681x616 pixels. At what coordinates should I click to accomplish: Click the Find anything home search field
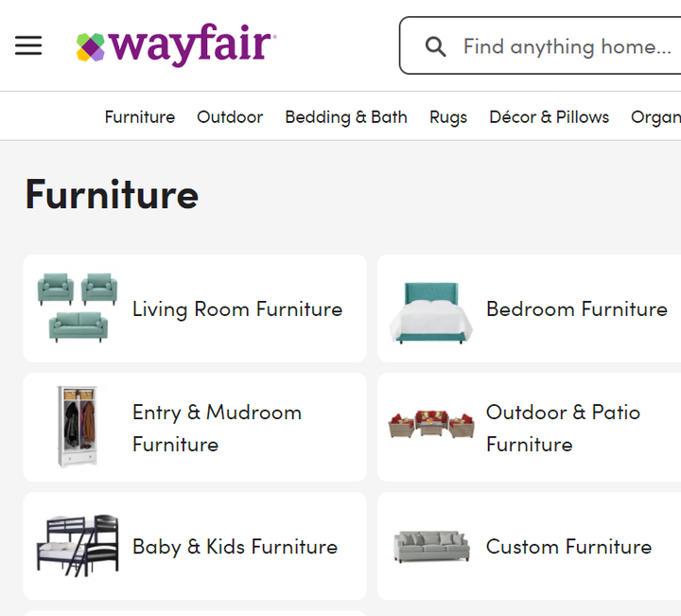[567, 46]
